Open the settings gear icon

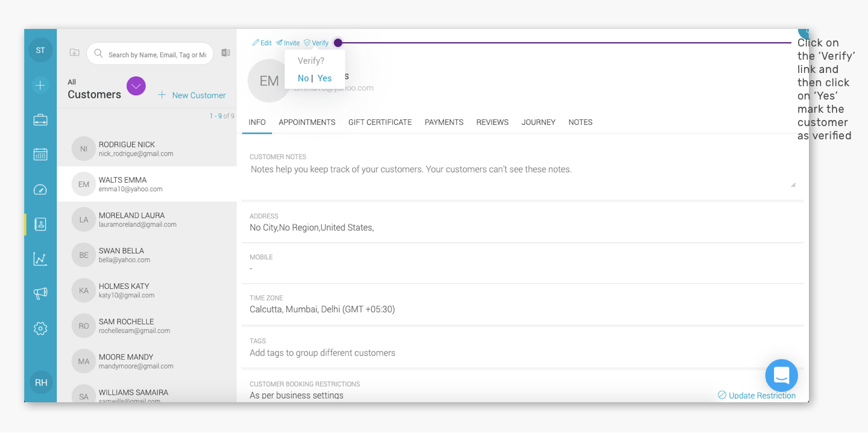[40, 329]
